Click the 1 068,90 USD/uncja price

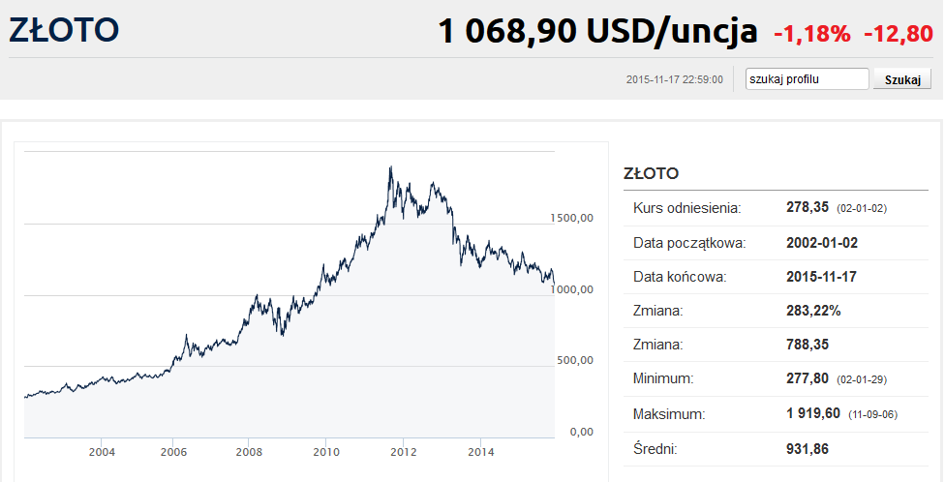pos(597,31)
